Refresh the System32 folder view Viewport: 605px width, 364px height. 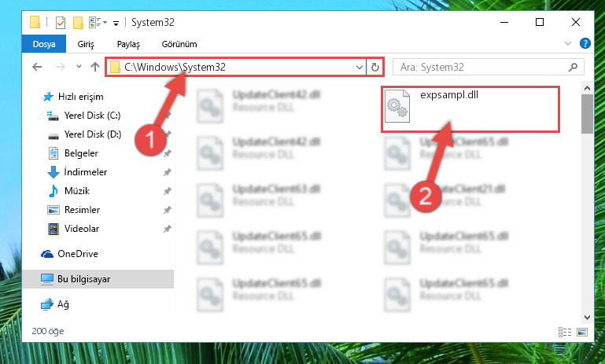point(375,68)
